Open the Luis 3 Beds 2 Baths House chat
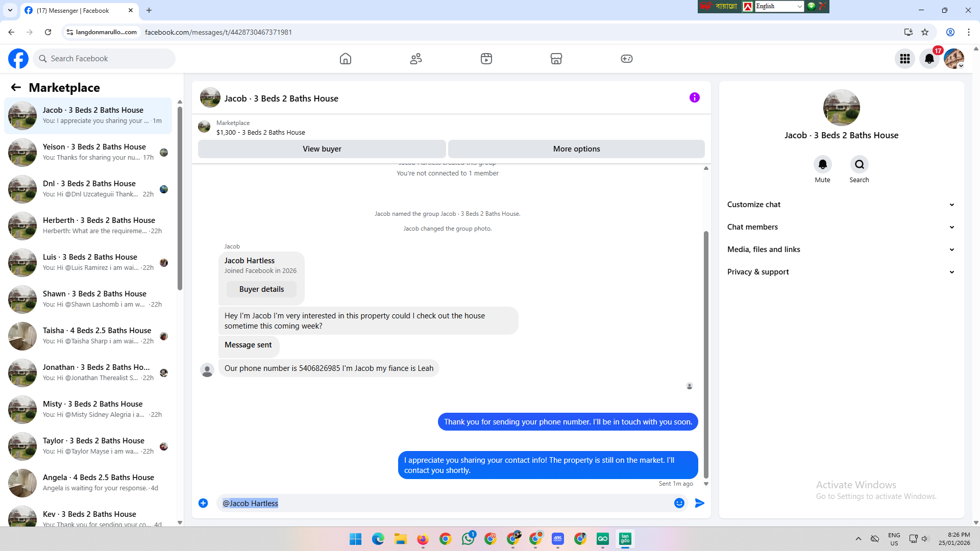This screenshot has width=980, height=551. click(88, 262)
